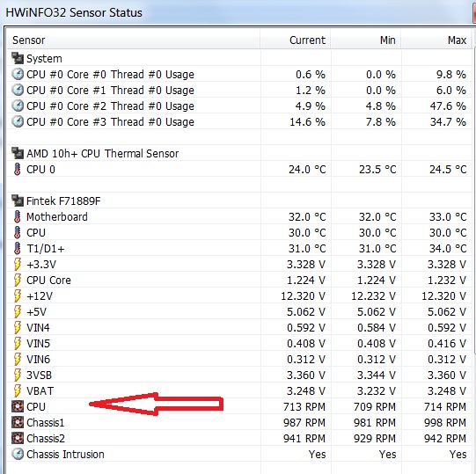
Task: Click the 14.6 % current usage value
Action: [x=307, y=121]
